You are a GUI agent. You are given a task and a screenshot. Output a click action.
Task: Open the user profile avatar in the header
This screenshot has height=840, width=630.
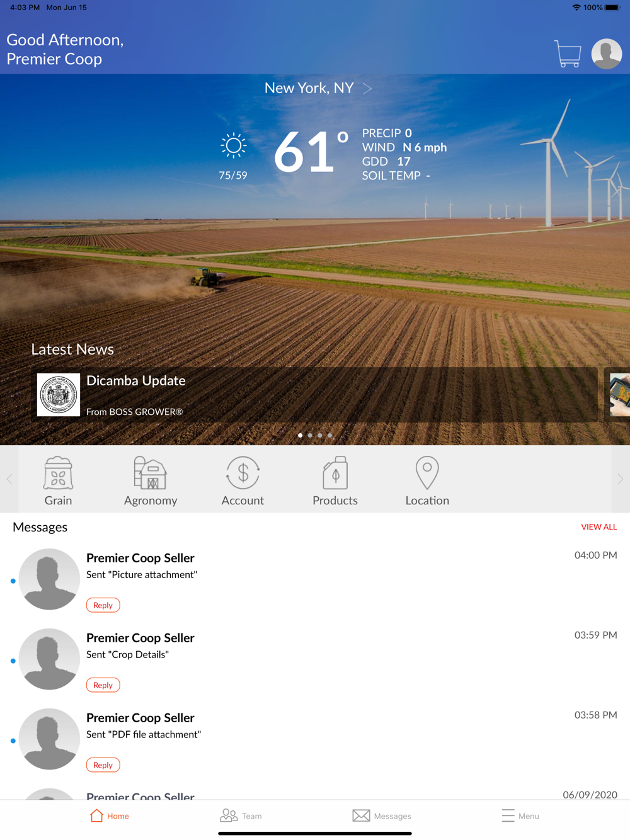tap(607, 54)
